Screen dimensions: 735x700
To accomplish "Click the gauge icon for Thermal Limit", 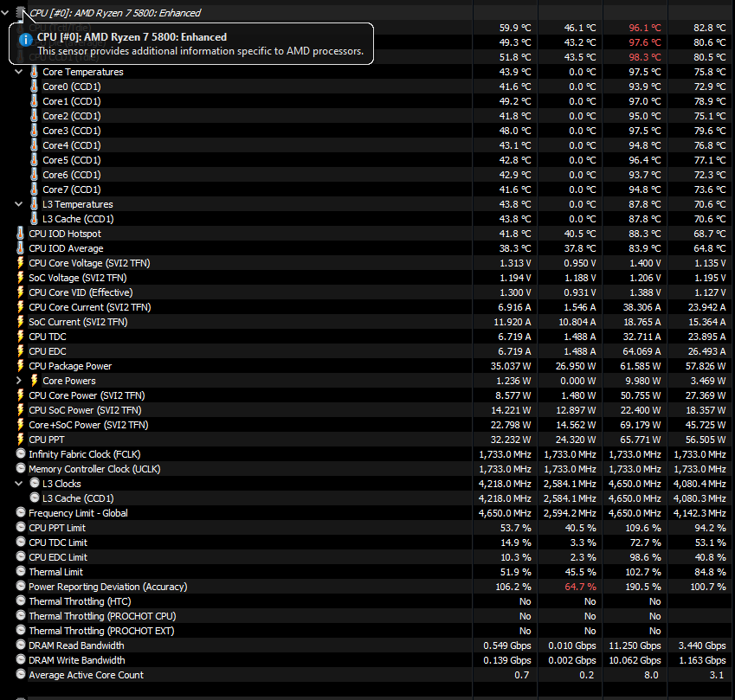I will click(21, 571).
